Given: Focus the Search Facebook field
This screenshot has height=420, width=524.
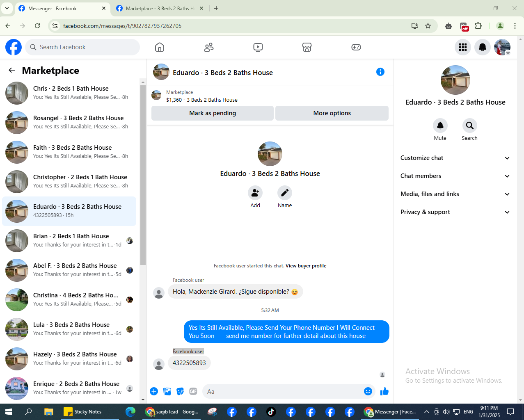Looking at the screenshot, I should [82, 47].
